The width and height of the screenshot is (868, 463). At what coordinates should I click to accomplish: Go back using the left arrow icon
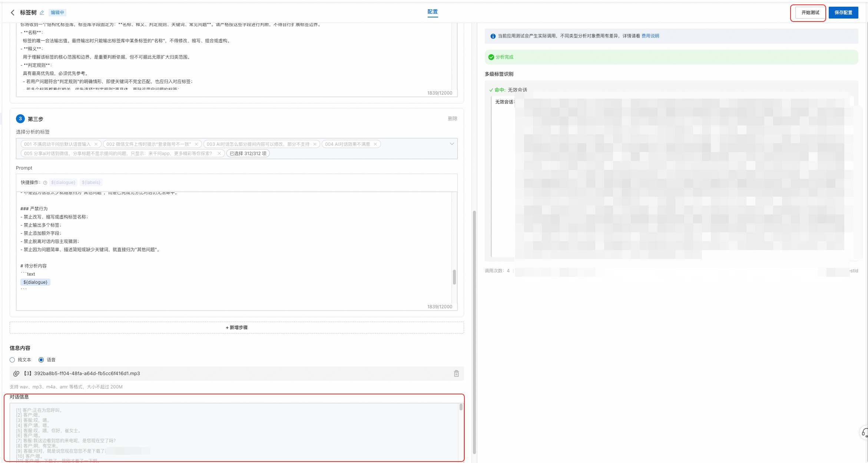(13, 13)
